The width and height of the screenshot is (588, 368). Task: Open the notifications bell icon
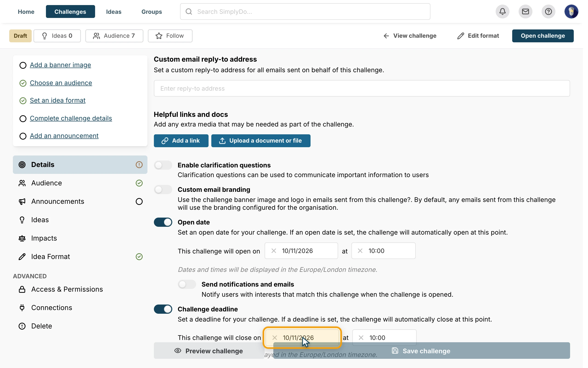502,11
